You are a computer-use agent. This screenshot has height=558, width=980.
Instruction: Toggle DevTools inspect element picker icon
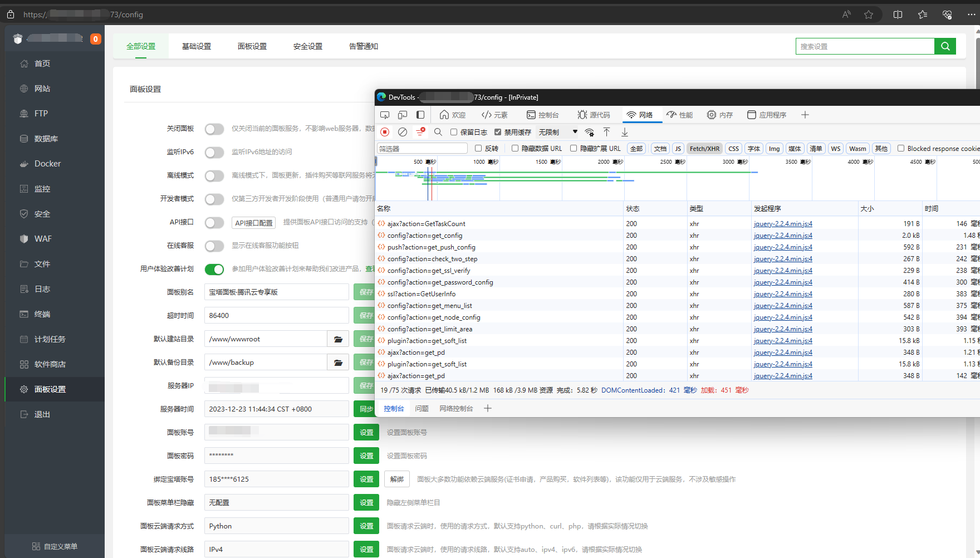pyautogui.click(x=385, y=115)
